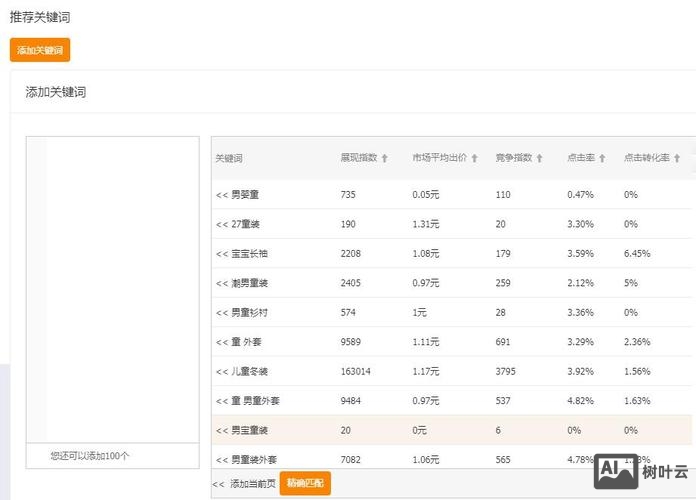Add keyword 童 外套 with << arrows
696x500 pixels.
222,342
